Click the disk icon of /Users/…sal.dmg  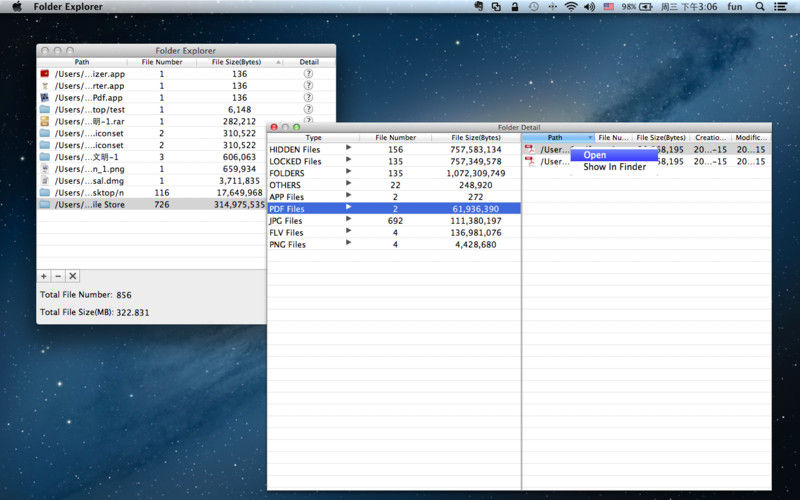(45, 180)
